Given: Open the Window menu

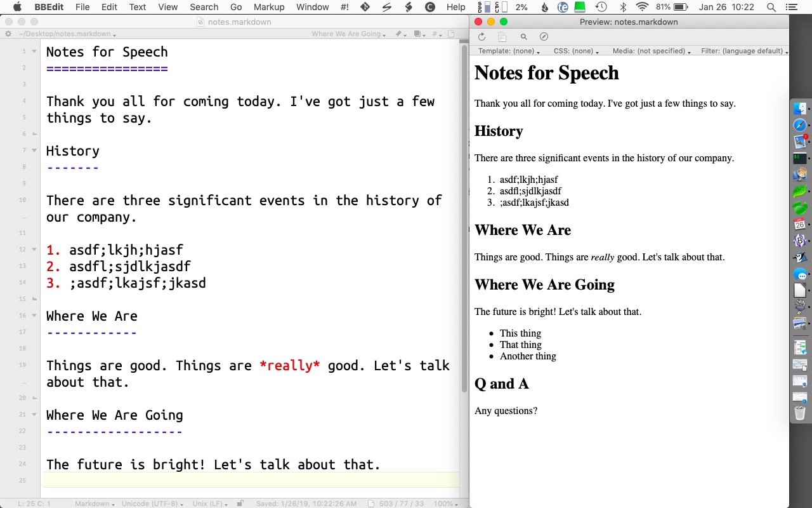Looking at the screenshot, I should [313, 7].
